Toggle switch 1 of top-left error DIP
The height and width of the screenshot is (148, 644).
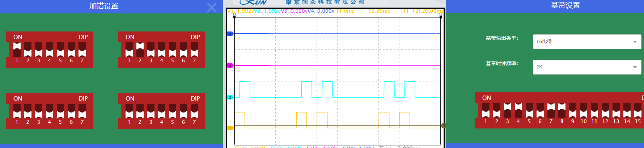17,50
